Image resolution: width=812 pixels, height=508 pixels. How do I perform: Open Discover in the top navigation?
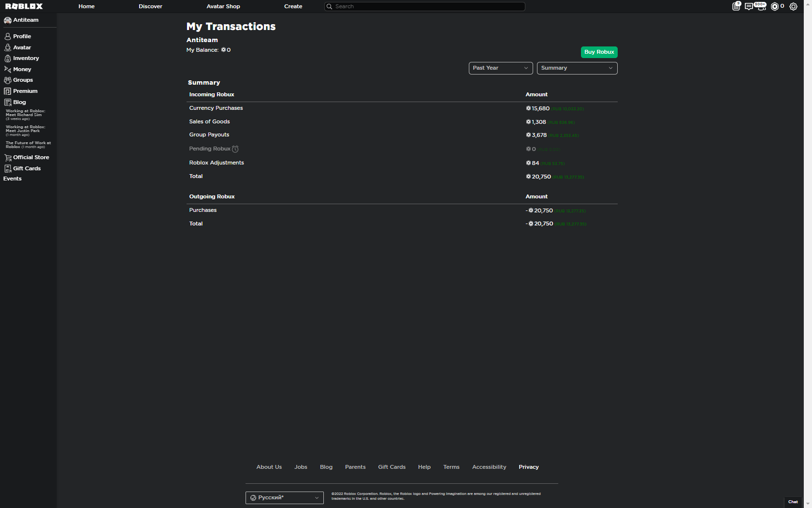click(x=150, y=6)
